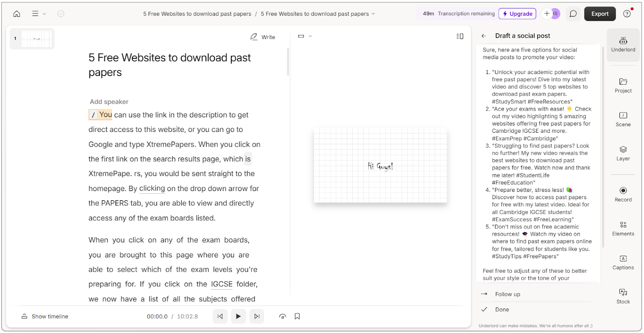The image size is (644, 333).
Task: Click the sync status checkmark icon
Action: (x=61, y=14)
